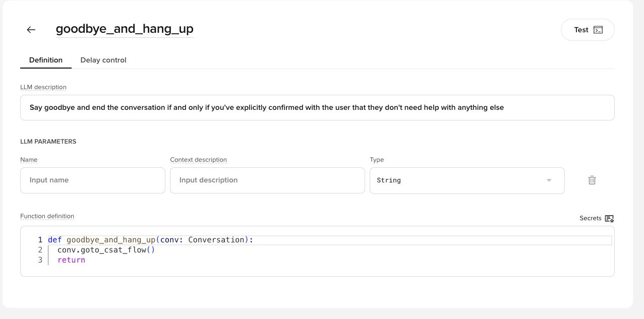Switch to the Delay control tab
The image size is (644, 319).
pyautogui.click(x=103, y=60)
